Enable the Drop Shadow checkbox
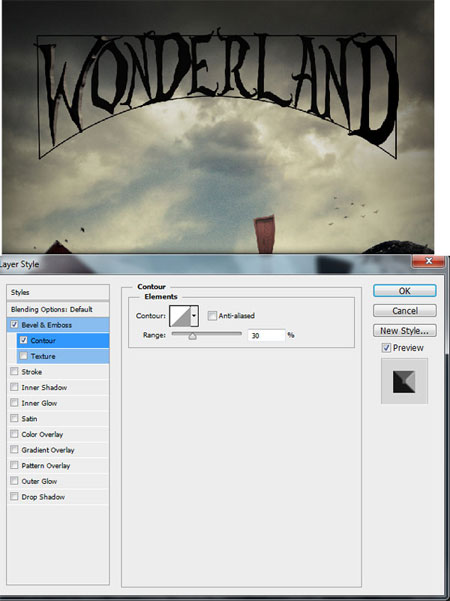 click(x=14, y=496)
